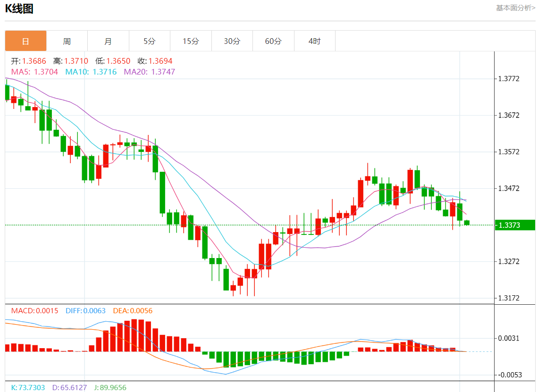Click the 开:1.3686 open value
This screenshot has width=546, height=392.
point(29,61)
